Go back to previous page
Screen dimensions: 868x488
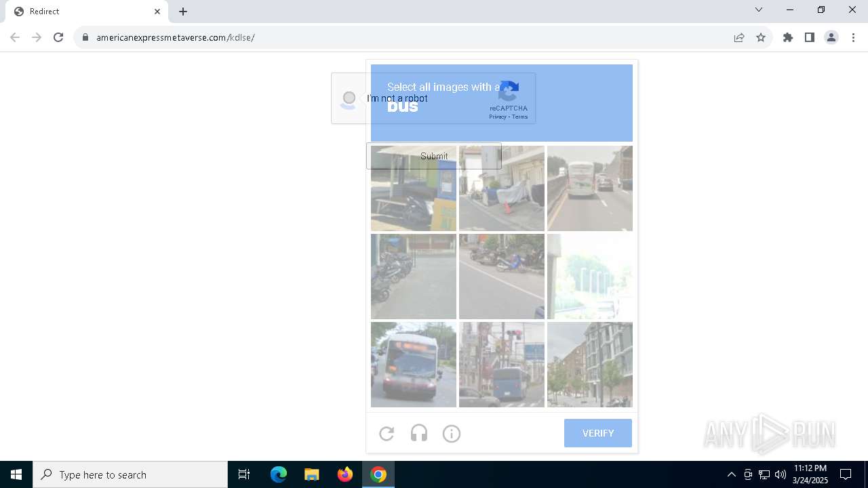15,37
